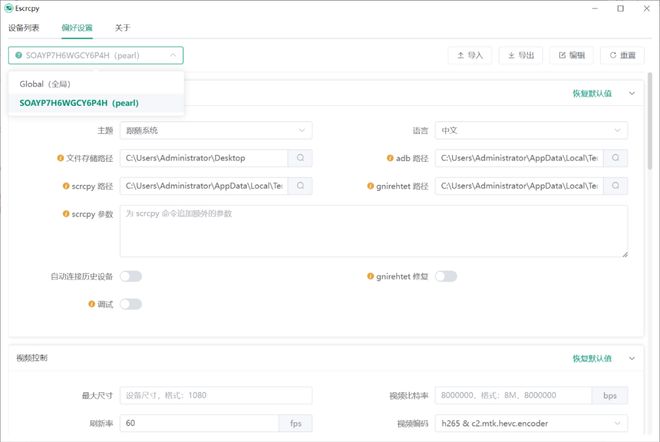Toggle 自动连接历史设备 switch
Image resolution: width=660 pixels, height=442 pixels.
[130, 276]
